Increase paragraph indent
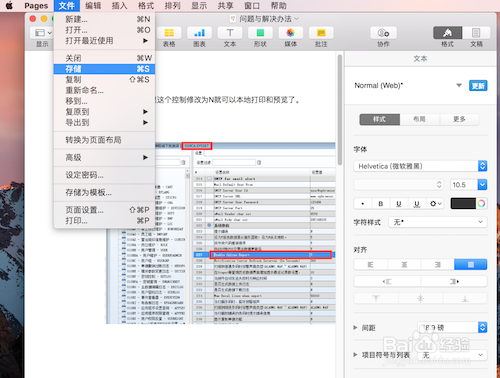The image size is (500, 378). (x=454, y=282)
